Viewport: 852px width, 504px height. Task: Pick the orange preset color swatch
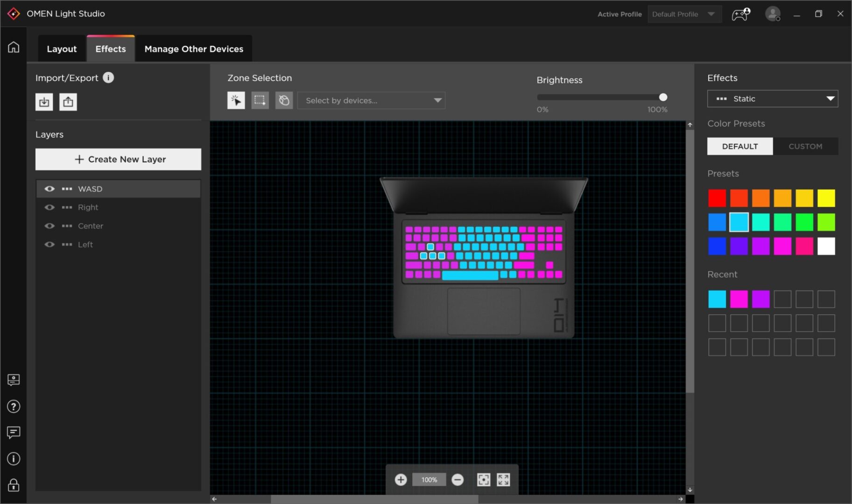tap(761, 198)
